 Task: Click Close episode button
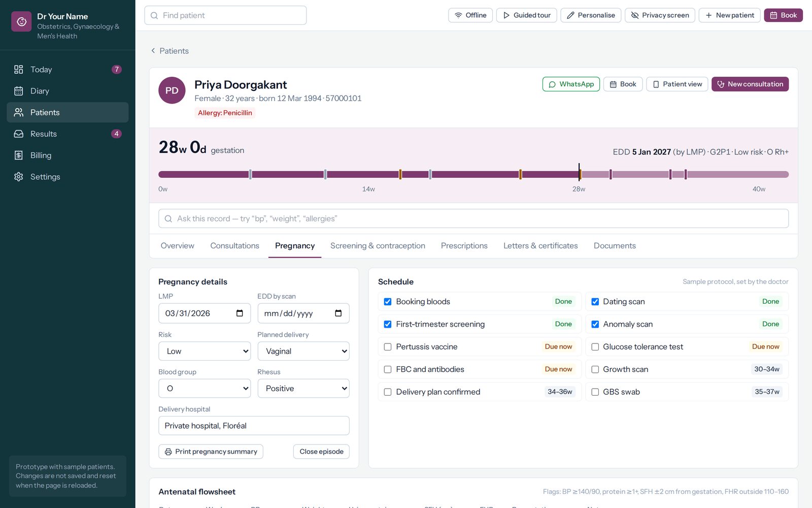click(321, 452)
